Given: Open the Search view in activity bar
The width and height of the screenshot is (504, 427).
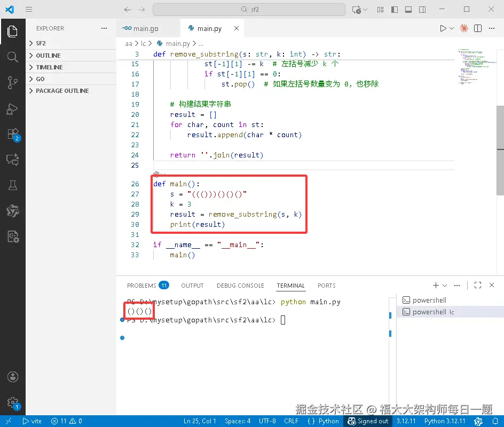Looking at the screenshot, I should (x=12, y=57).
